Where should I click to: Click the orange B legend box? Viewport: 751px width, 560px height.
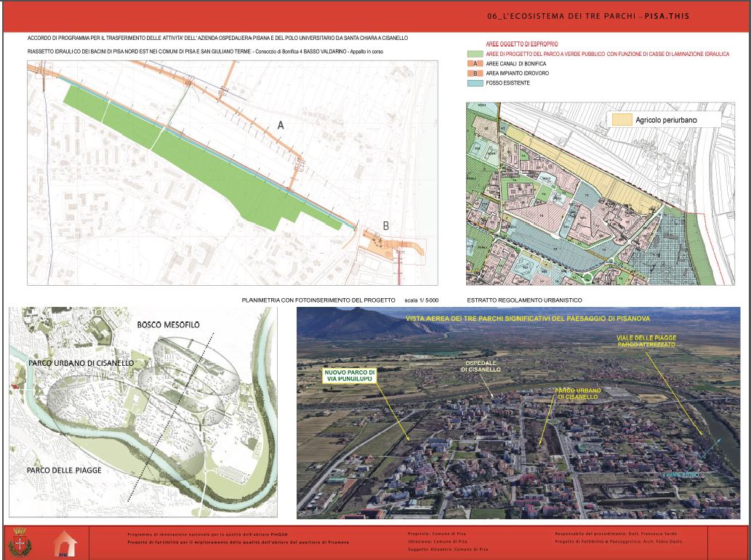click(x=474, y=73)
